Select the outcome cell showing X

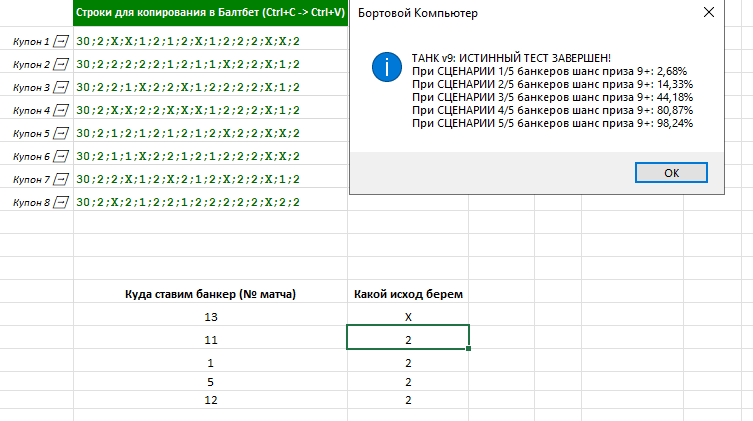pos(408,314)
